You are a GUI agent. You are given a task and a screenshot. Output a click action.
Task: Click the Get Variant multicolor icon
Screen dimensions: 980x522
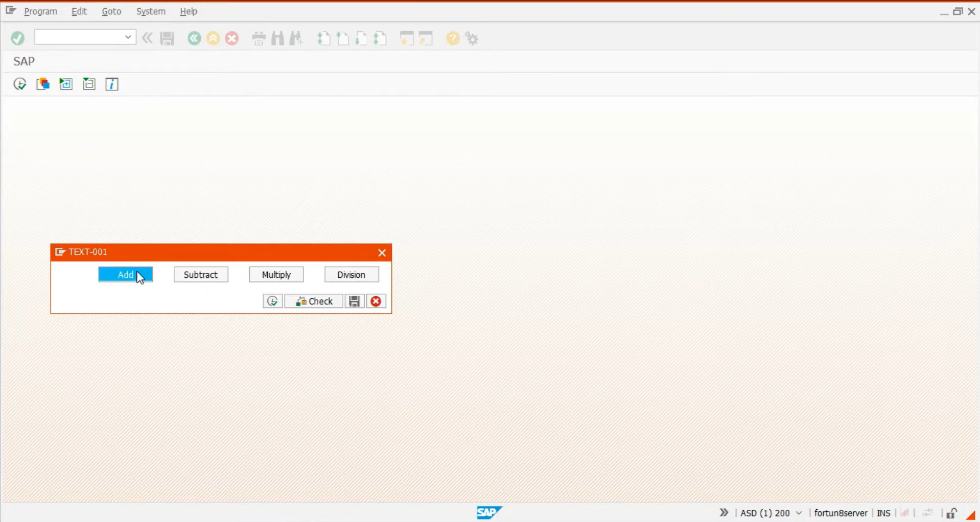pos(43,84)
